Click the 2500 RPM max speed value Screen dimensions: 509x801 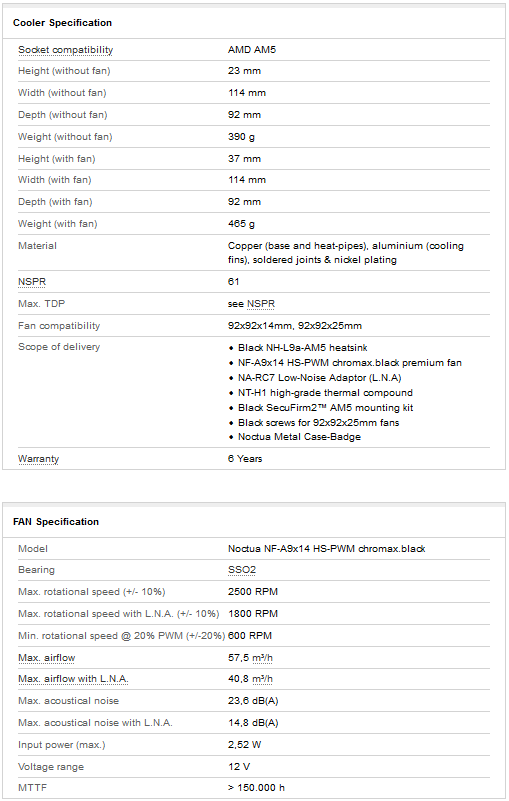pos(253,592)
